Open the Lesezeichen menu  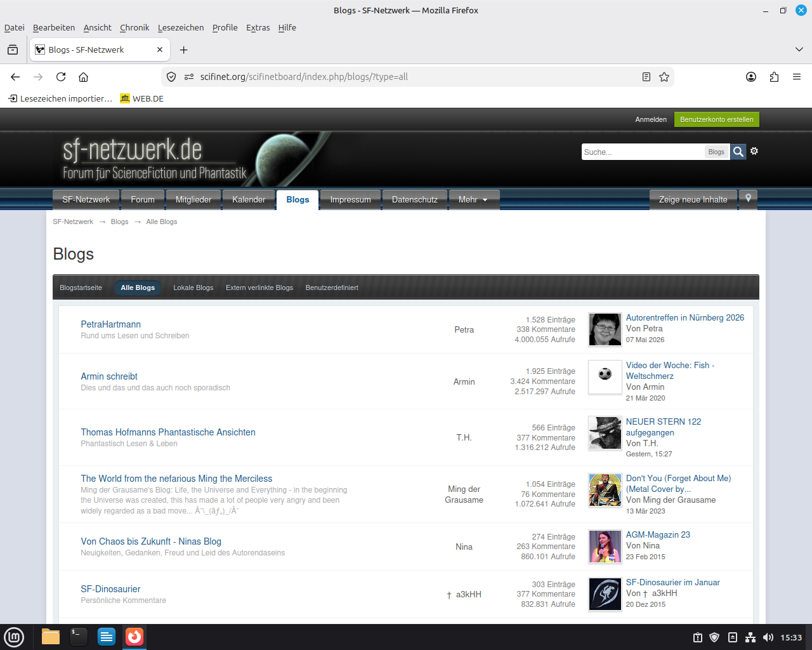click(x=181, y=27)
